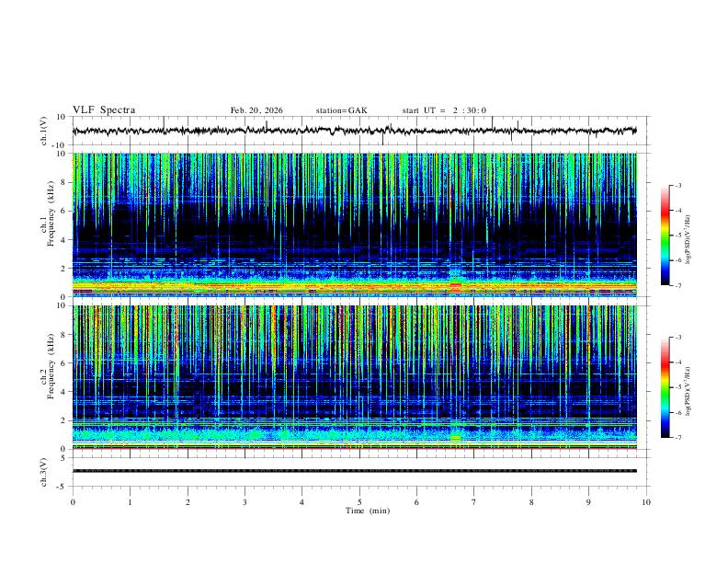Click the "8" kHz tick on the ch.2 frequency axis

[64, 335]
